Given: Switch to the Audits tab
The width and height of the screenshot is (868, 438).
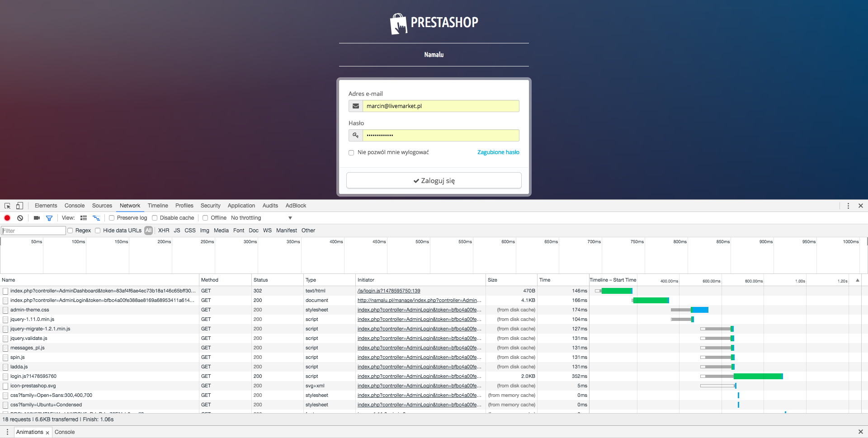Looking at the screenshot, I should point(270,206).
